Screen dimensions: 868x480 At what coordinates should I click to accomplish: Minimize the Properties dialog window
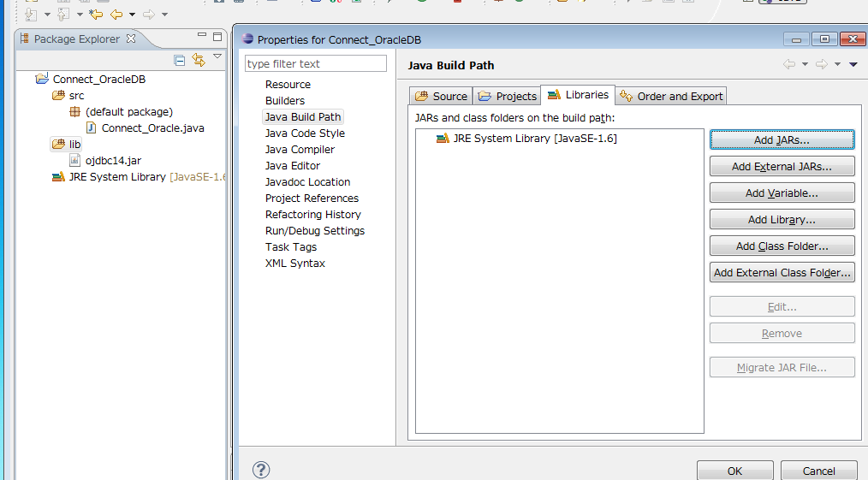(797, 39)
